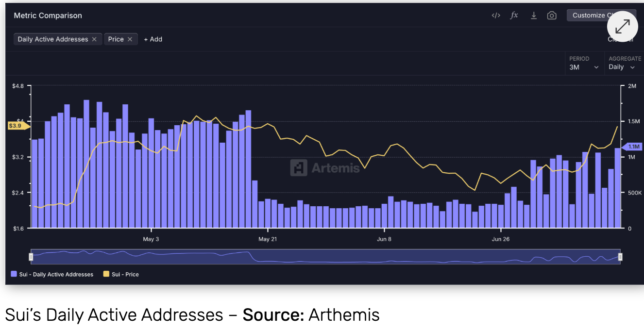
Task: Toggle Sui Price legend series
Action: pos(121,274)
